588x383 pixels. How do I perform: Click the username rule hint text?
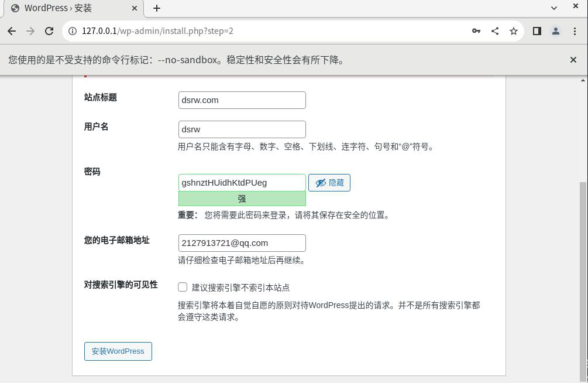(306, 147)
